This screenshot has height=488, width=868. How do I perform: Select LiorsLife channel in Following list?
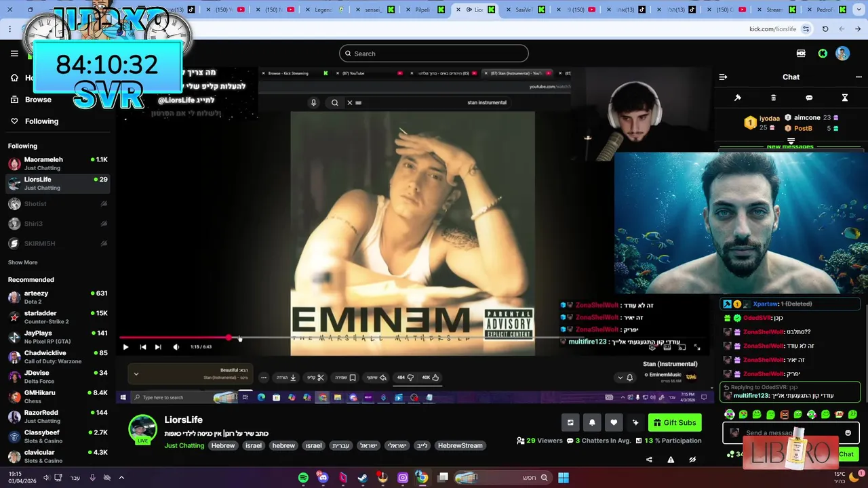point(58,183)
